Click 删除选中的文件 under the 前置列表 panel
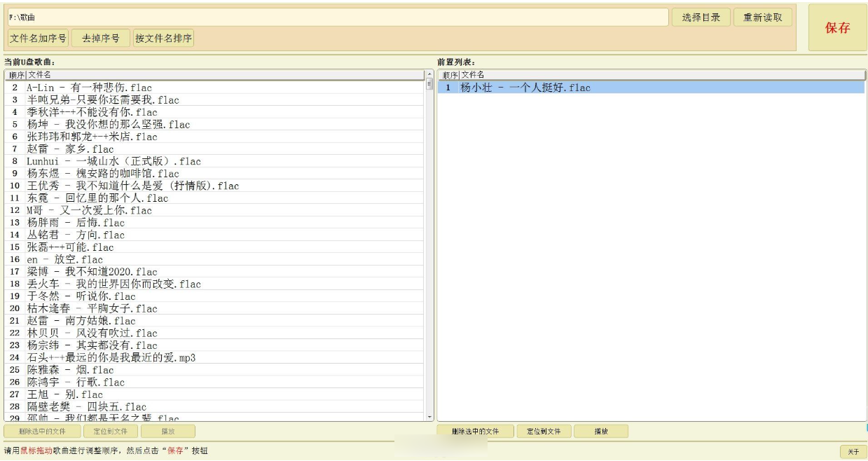The image size is (868, 461). [x=475, y=432]
